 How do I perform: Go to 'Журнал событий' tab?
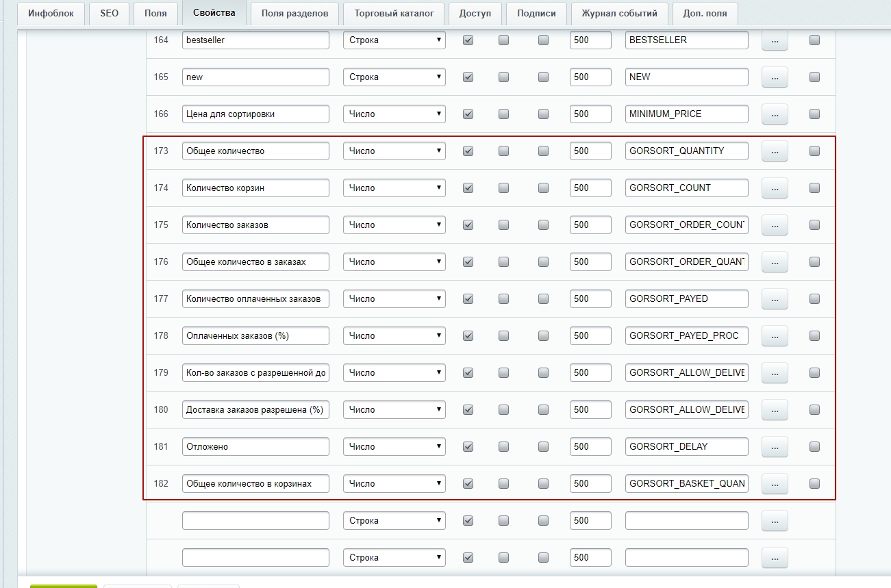pyautogui.click(x=619, y=13)
